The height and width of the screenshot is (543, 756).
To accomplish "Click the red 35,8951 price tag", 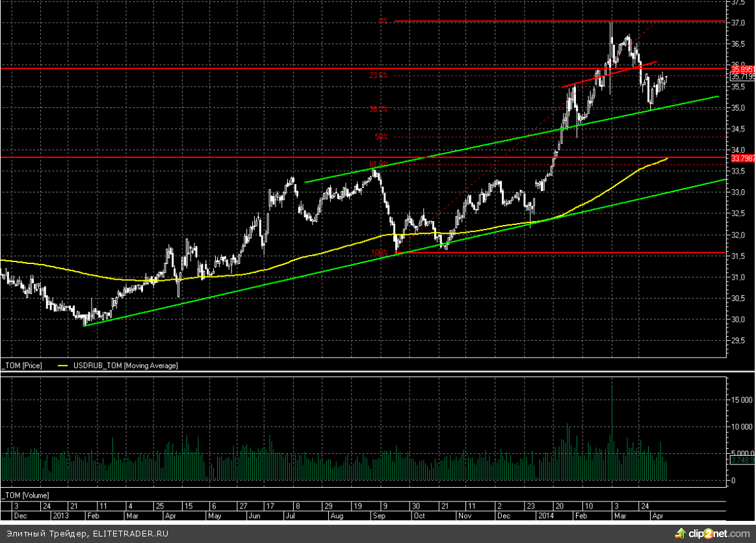I will 743,70.
